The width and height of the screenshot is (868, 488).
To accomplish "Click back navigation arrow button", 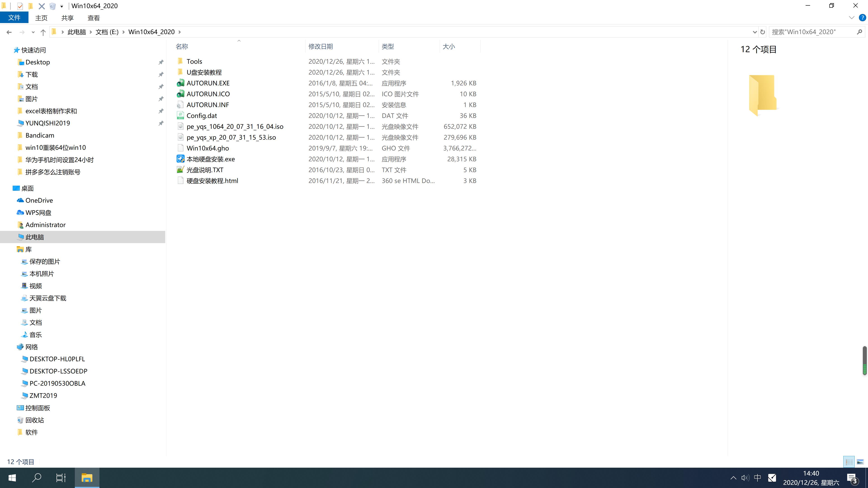I will click(8, 32).
